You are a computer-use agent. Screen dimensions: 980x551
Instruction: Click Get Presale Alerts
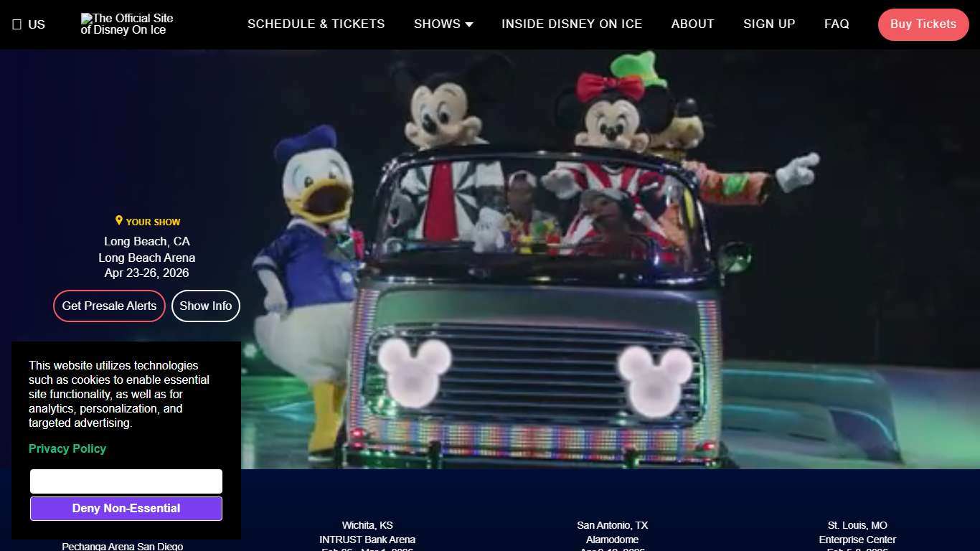[x=109, y=306]
